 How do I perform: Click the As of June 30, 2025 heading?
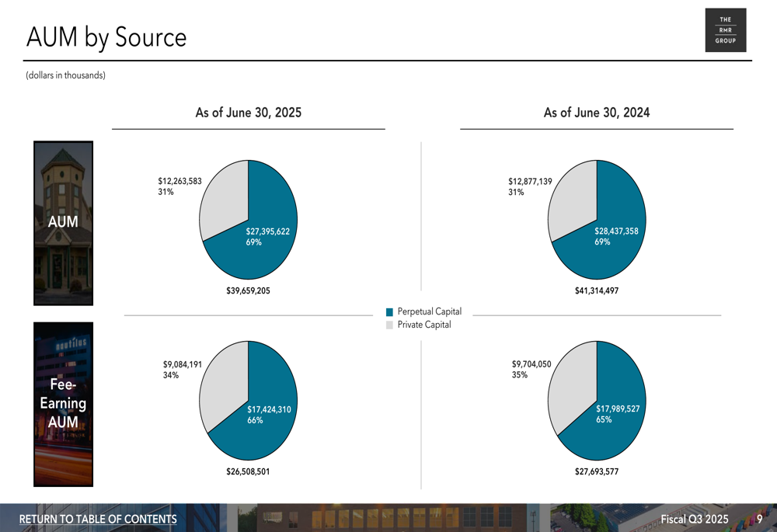[x=249, y=113]
